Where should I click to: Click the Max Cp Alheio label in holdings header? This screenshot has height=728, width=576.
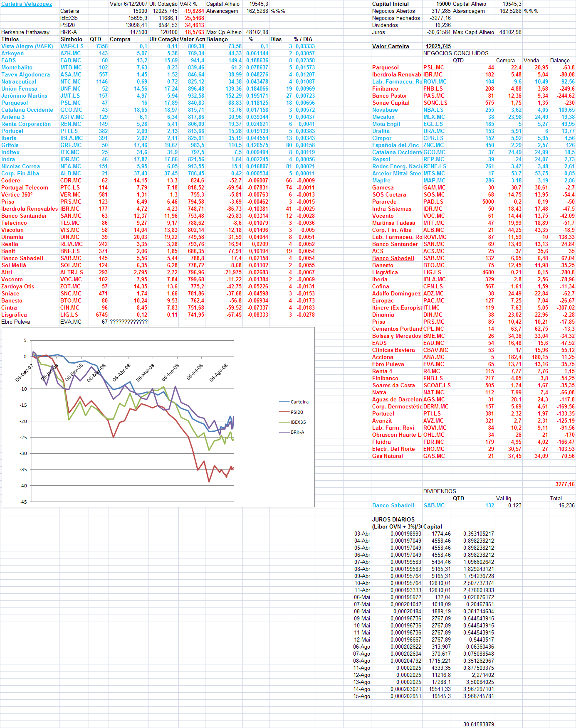pyautogui.click(x=224, y=32)
